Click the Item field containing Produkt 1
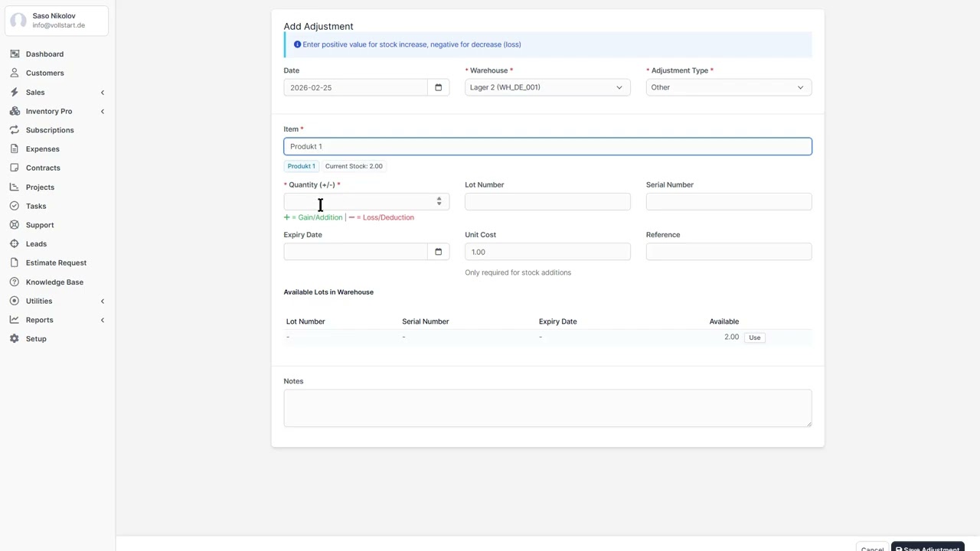Screen dimensions: 980x551 (547, 146)
